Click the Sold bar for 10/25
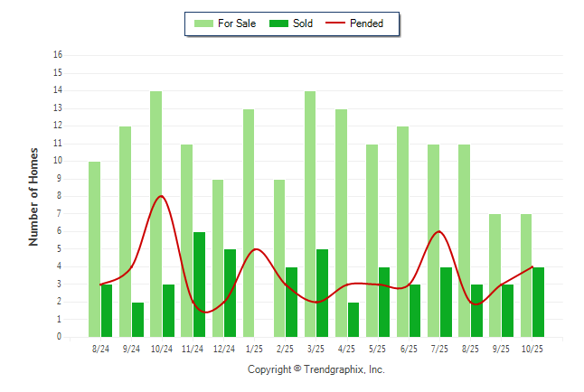The height and width of the screenshot is (392, 584). 539,302
